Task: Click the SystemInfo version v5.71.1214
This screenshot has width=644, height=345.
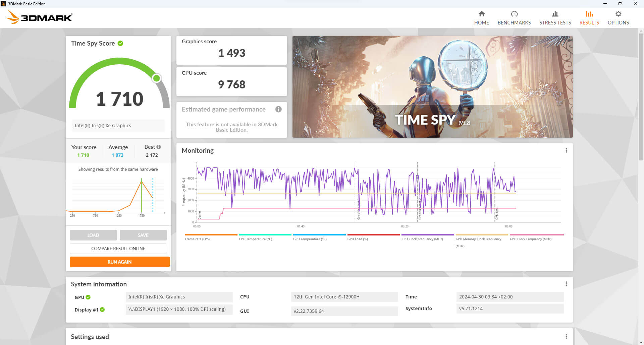Action: [x=510, y=308]
